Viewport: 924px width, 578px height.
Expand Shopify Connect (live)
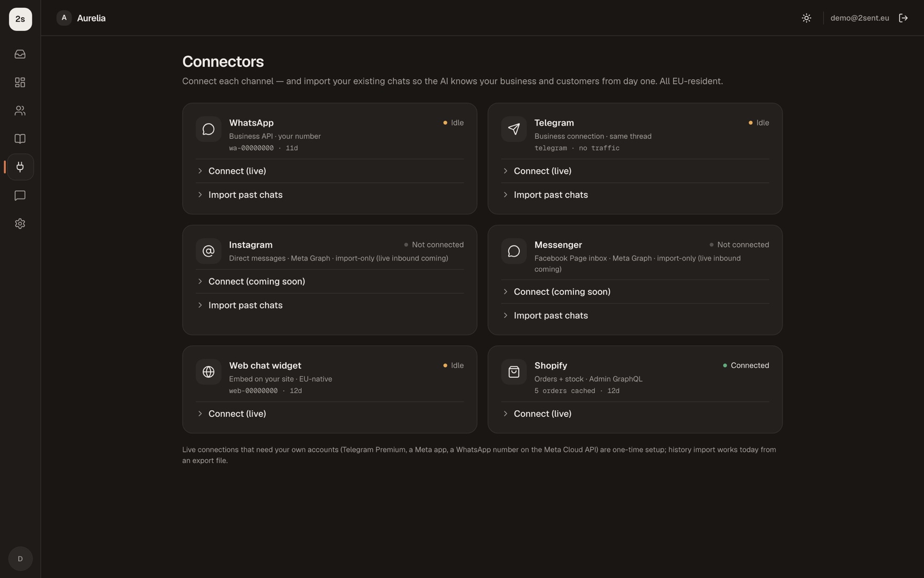pos(635,414)
